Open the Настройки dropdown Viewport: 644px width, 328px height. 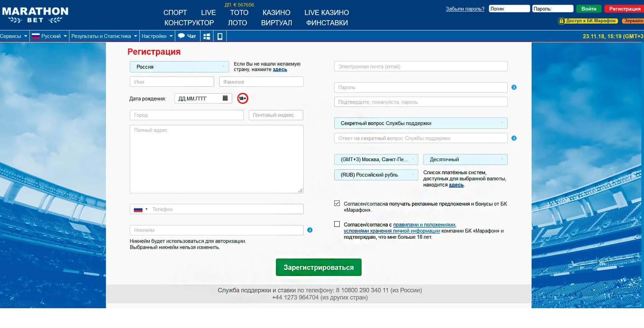click(x=157, y=36)
